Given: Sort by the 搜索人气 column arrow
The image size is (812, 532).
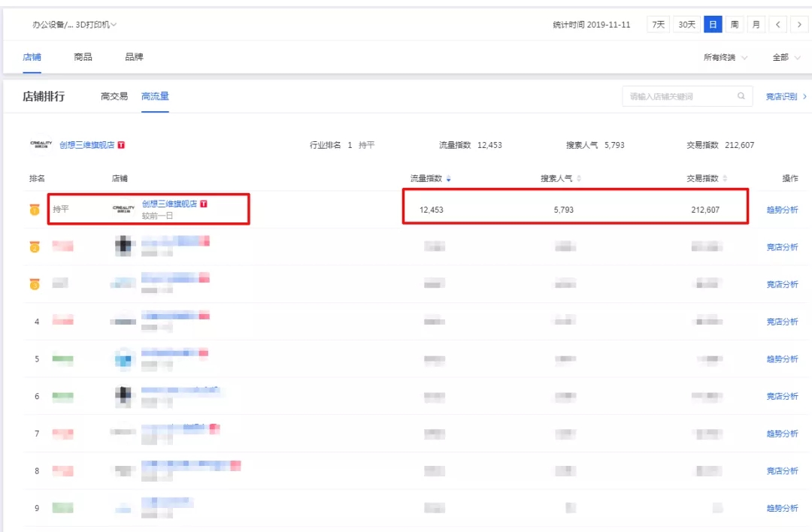Looking at the screenshot, I should point(578,179).
